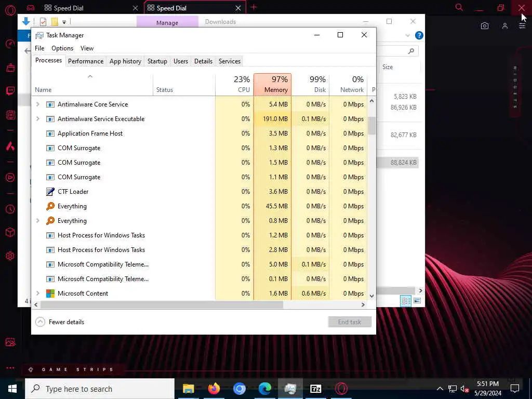Image resolution: width=532 pixels, height=399 pixels.
Task: Click muted volume icon in system tray
Action: (x=464, y=389)
